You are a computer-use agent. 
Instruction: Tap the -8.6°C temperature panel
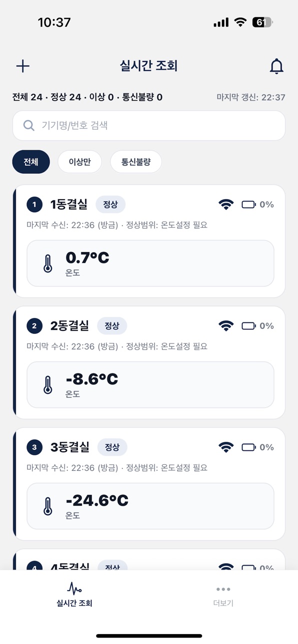pos(150,385)
